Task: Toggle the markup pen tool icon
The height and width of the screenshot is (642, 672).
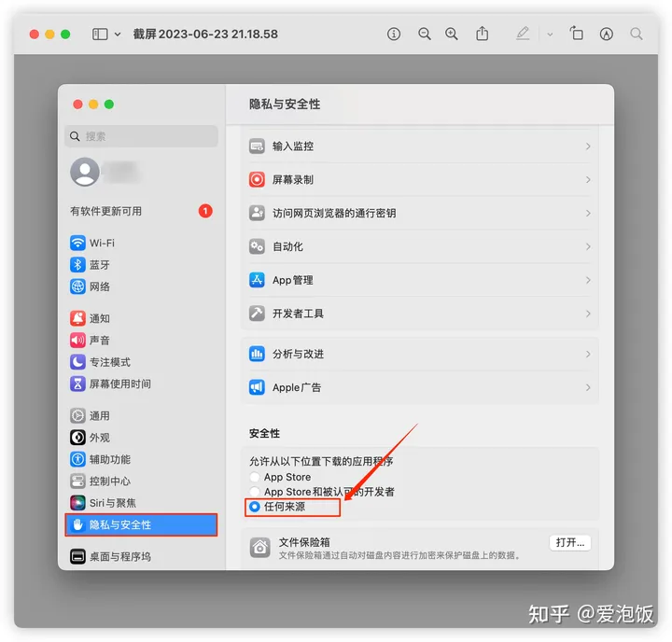Action: pos(523,34)
